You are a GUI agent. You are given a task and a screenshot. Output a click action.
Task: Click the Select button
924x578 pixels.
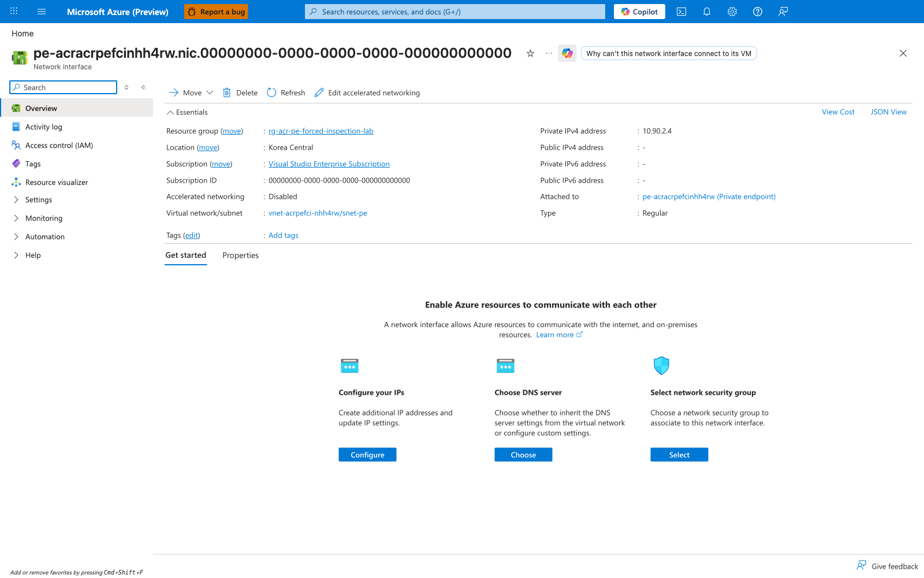(679, 455)
